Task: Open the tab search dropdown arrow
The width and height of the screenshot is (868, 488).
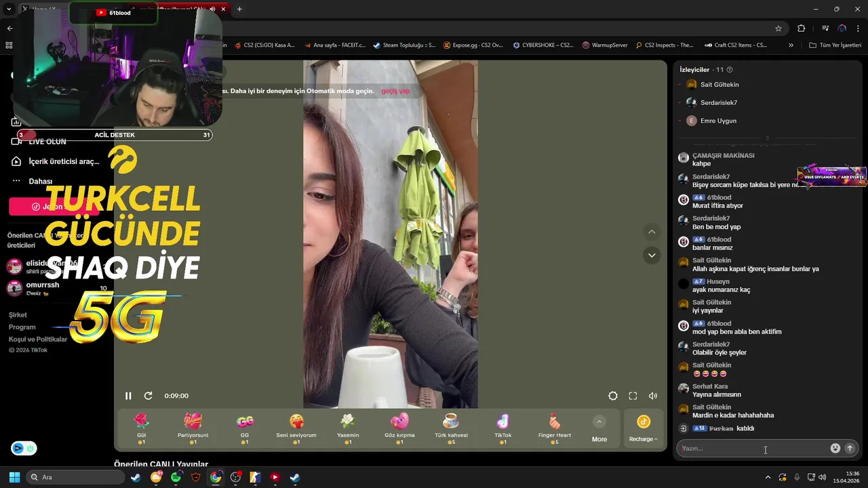Action: 9,9
